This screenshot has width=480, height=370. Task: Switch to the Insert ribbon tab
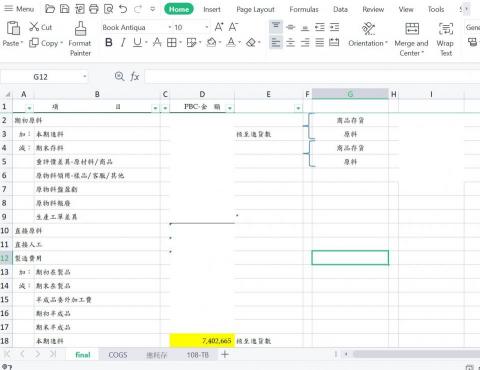coord(212,9)
